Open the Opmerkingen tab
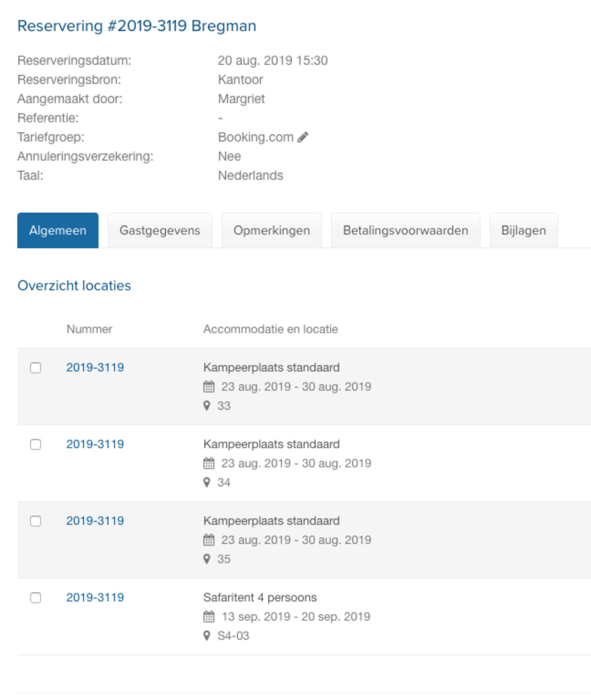 272,231
